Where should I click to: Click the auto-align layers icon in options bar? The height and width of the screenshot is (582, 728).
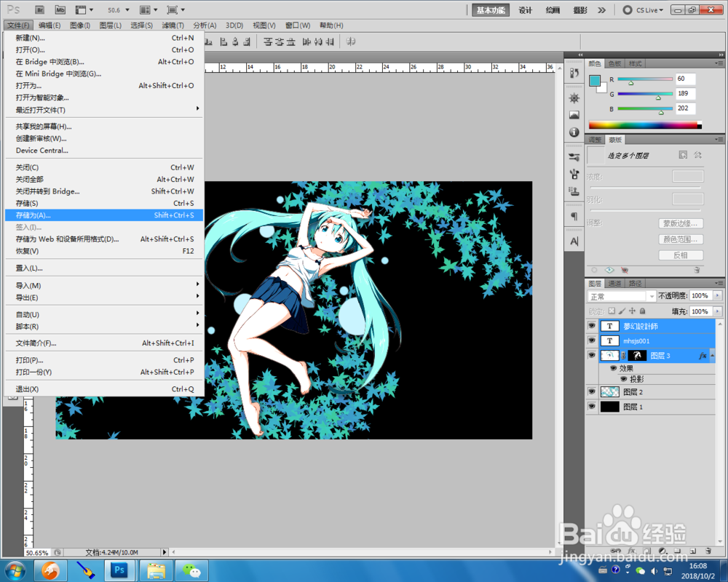pyautogui.click(x=351, y=41)
